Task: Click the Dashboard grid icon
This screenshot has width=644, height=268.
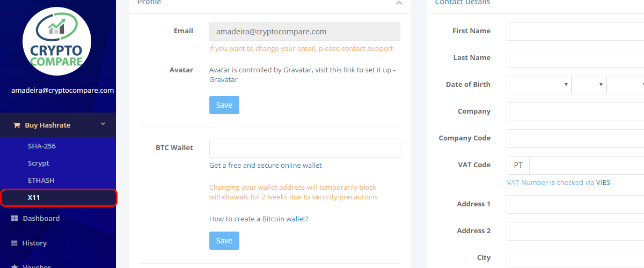Action: pos(15,219)
